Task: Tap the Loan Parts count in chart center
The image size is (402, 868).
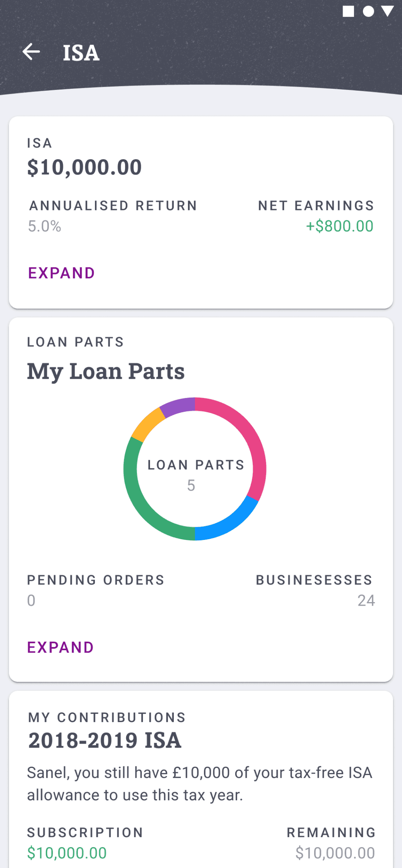Action: (191, 486)
